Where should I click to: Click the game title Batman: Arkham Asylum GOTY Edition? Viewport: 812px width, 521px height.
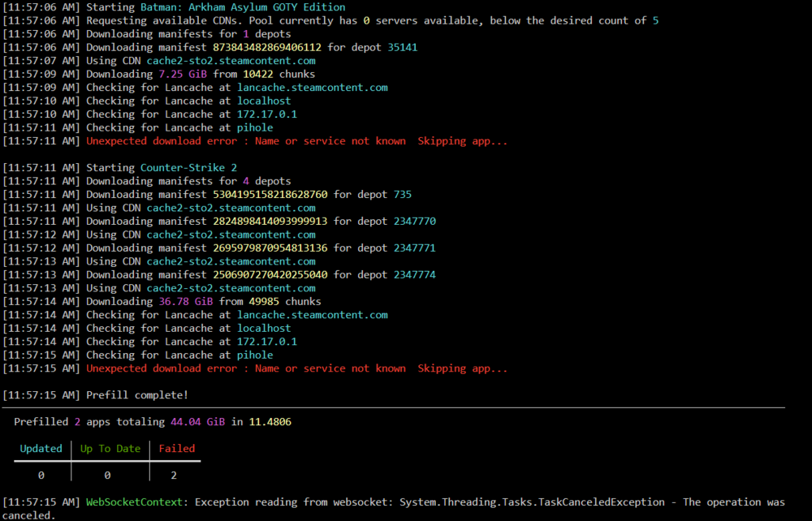tap(243, 7)
